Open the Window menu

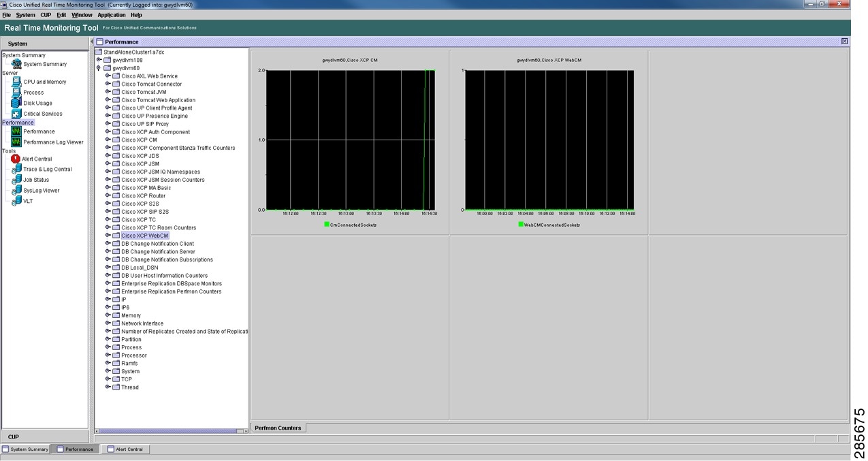[x=82, y=15]
